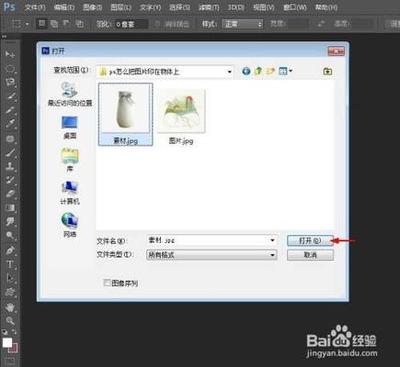The height and width of the screenshot is (367, 400).
Task: Click the 打开 button
Action: tap(310, 241)
